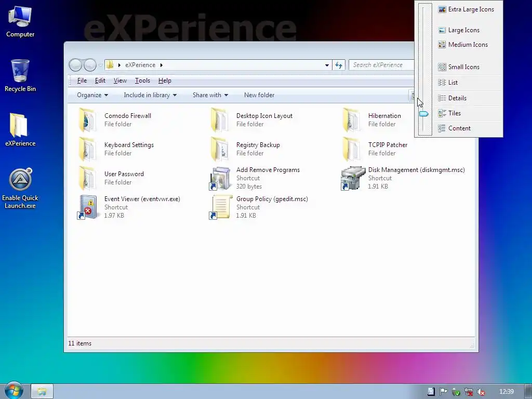This screenshot has width=532, height=399.
Task: Click the eXPerience breadcrumb segment
Action: (x=140, y=65)
